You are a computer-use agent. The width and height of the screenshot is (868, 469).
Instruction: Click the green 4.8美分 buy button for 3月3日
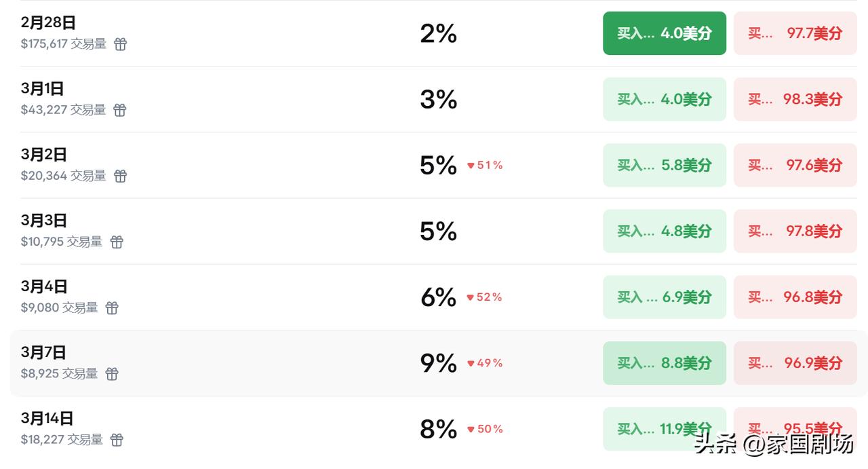pyautogui.click(x=664, y=231)
